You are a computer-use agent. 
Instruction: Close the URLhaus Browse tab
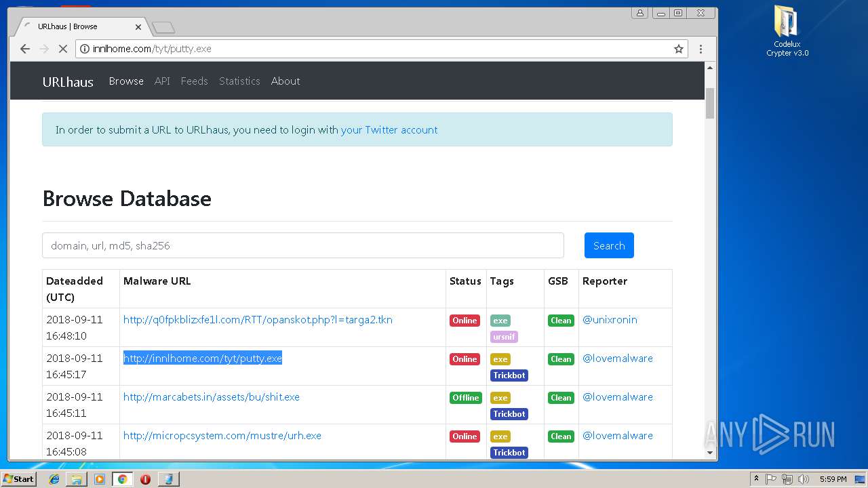pos(138,27)
